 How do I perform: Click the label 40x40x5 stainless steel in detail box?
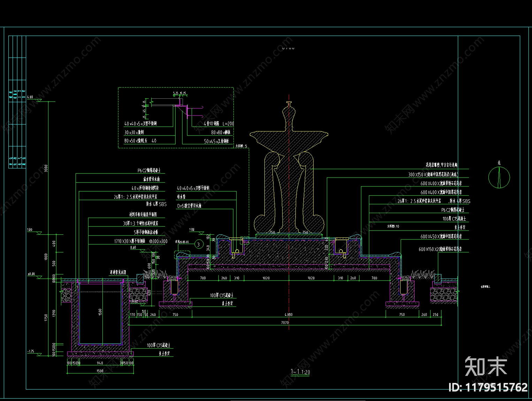pyautogui.click(x=140, y=123)
